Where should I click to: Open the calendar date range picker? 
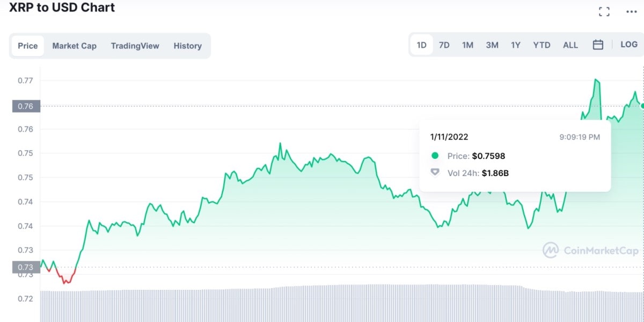(x=598, y=45)
